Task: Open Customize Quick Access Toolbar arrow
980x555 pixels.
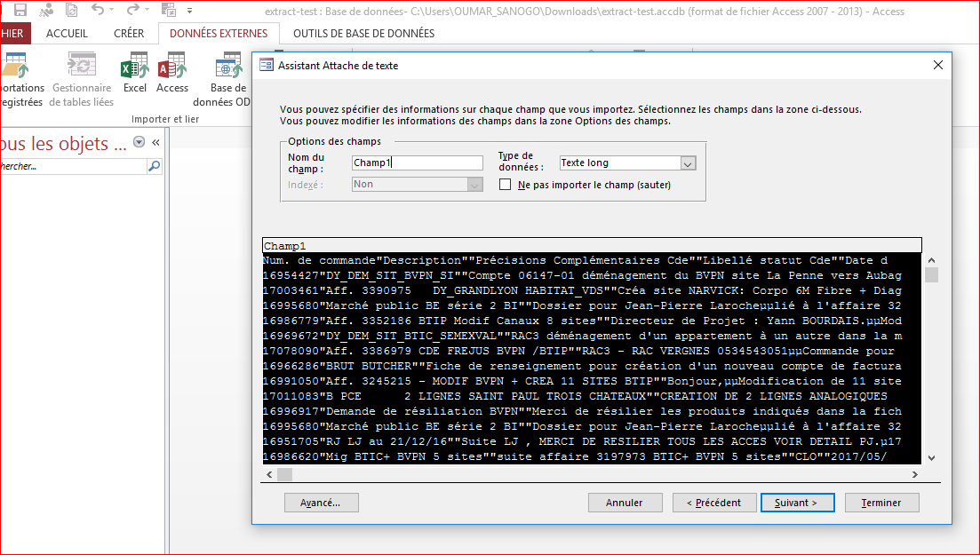Action: (x=189, y=11)
